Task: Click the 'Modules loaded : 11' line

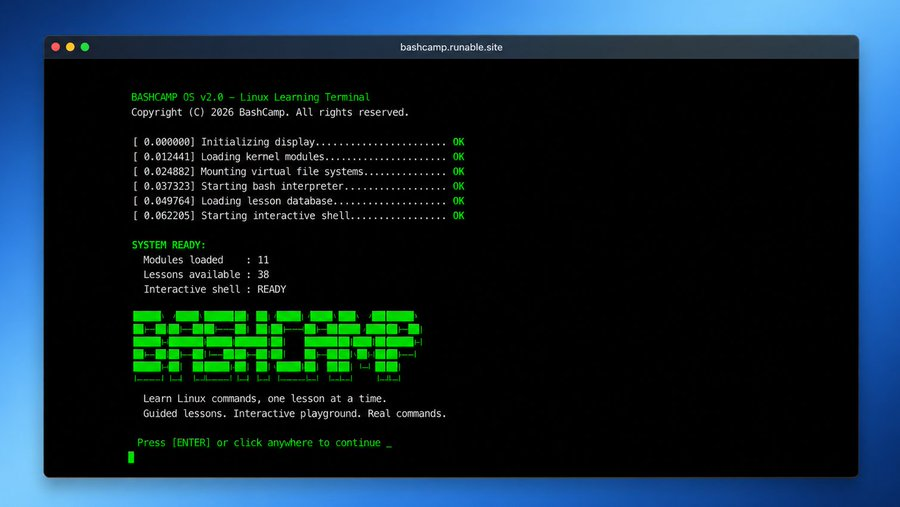Action: (x=205, y=260)
